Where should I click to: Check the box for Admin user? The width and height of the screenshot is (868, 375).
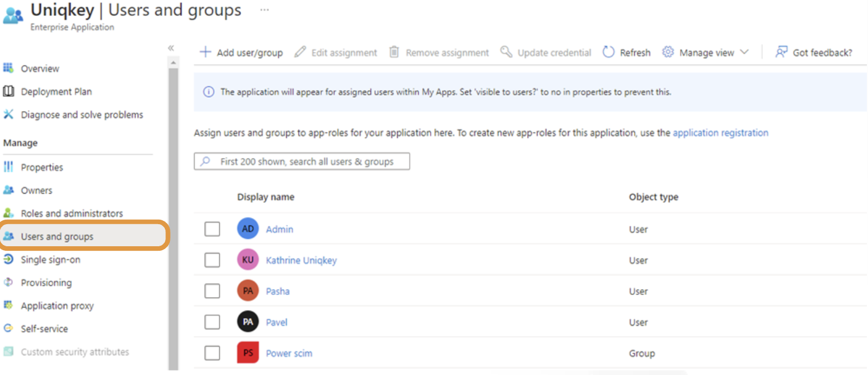212,229
